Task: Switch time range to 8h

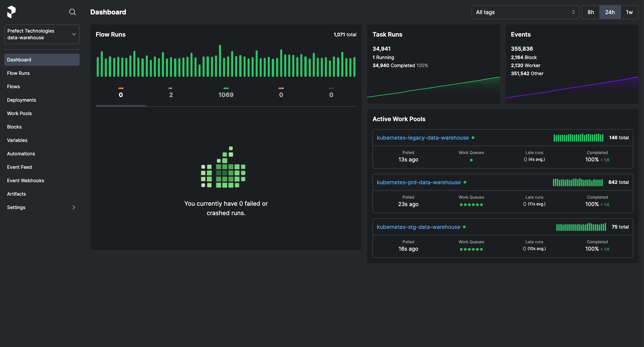Action: click(x=591, y=12)
